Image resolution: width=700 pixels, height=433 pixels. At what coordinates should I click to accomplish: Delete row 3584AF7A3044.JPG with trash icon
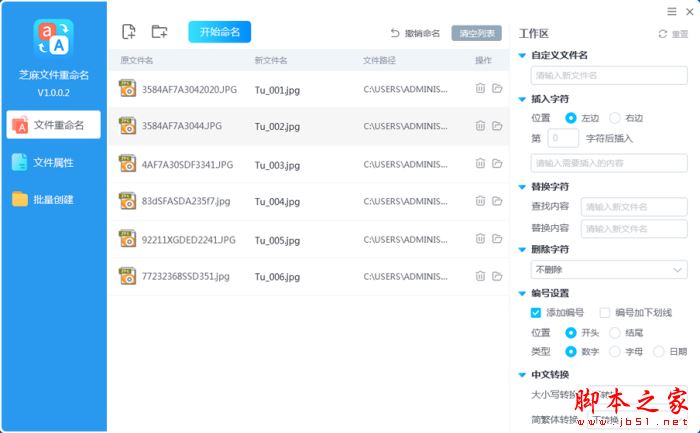point(480,125)
